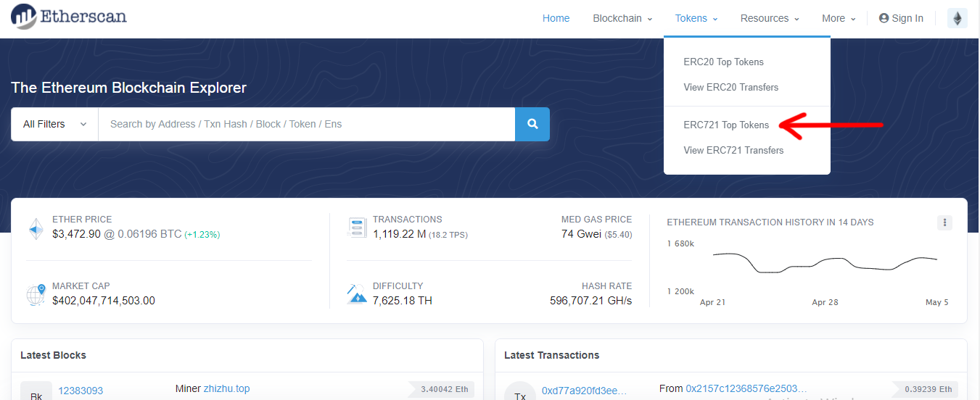Select ERC721 Top Tokens
980x400 pixels.
coord(726,125)
